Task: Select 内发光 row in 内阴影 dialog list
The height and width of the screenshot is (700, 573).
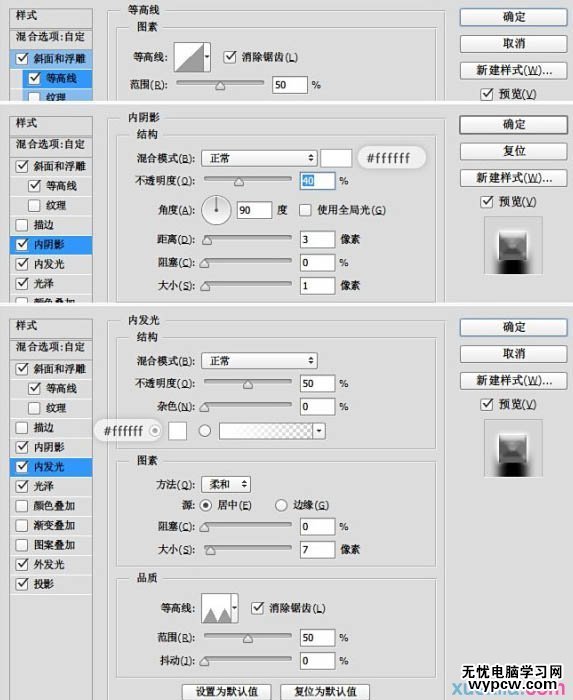Action: point(51,264)
